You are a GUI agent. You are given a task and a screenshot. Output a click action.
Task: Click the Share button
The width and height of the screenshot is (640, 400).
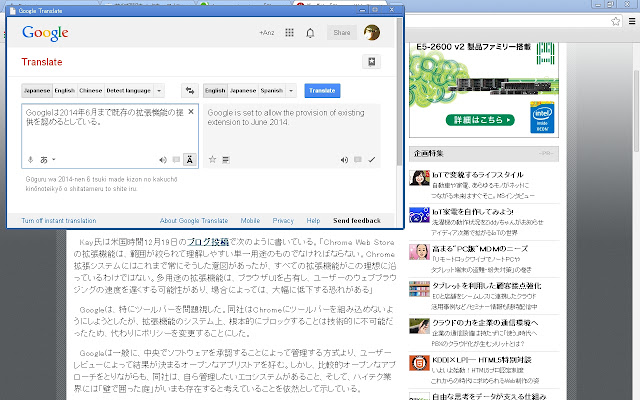[x=342, y=33]
